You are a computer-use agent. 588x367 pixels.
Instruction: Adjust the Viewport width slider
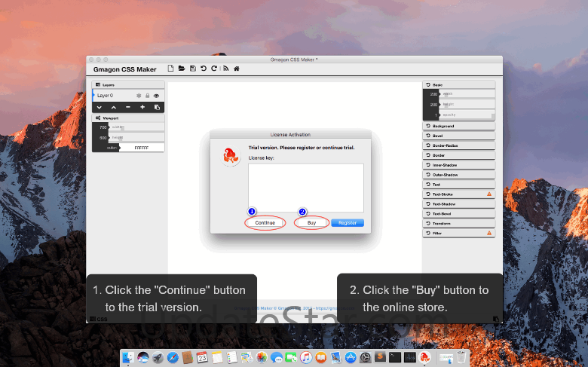[136, 127]
